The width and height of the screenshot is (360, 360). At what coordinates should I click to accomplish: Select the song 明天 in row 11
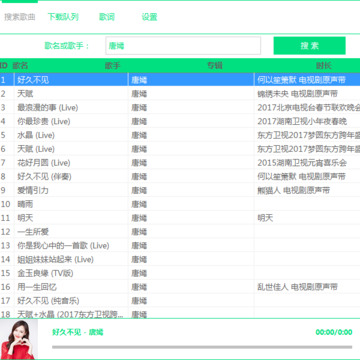pyautogui.click(x=25, y=218)
